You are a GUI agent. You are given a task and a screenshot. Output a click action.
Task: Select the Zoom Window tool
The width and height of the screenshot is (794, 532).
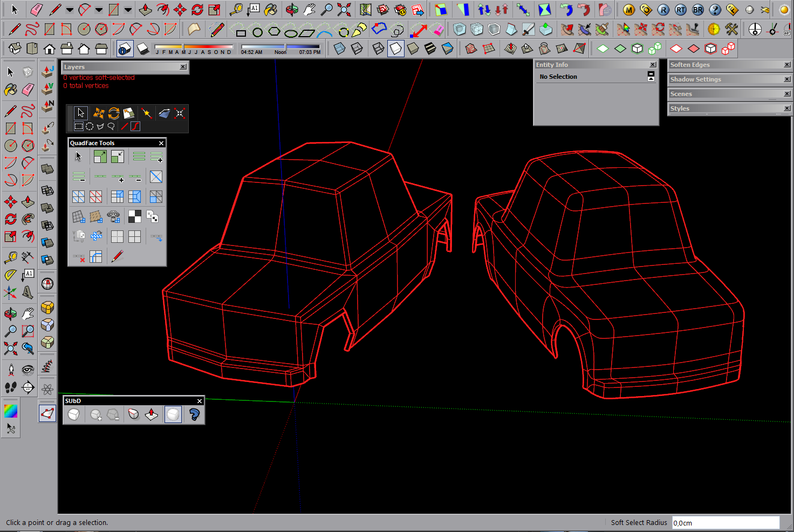28,331
